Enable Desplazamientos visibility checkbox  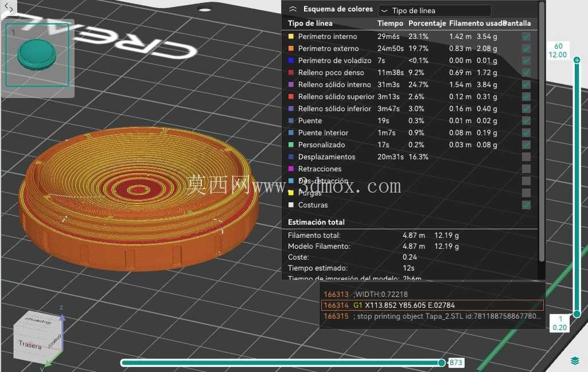526,156
